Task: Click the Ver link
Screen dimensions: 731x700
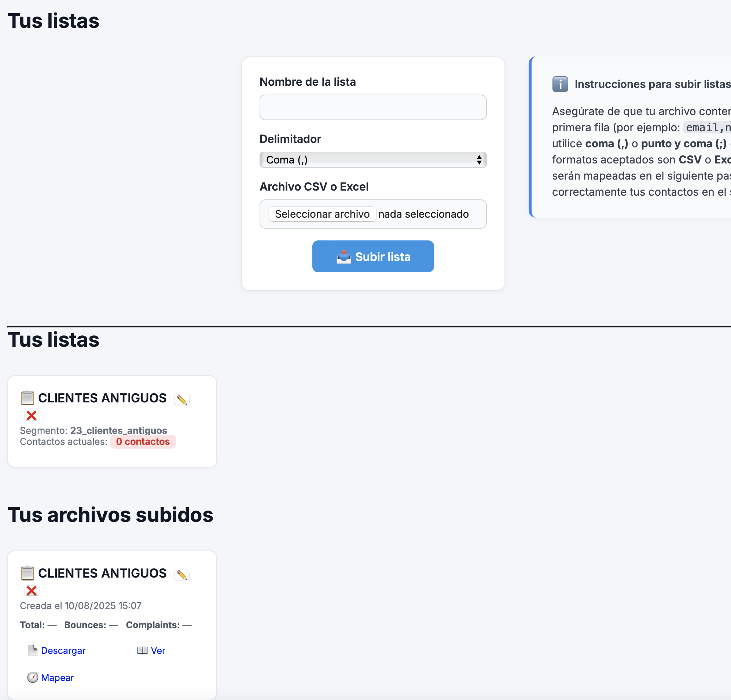Action: click(158, 651)
